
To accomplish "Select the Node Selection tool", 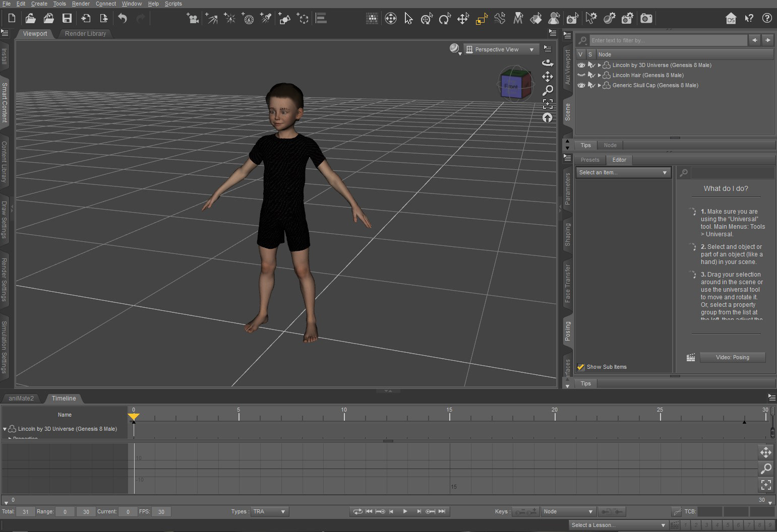I will click(408, 19).
